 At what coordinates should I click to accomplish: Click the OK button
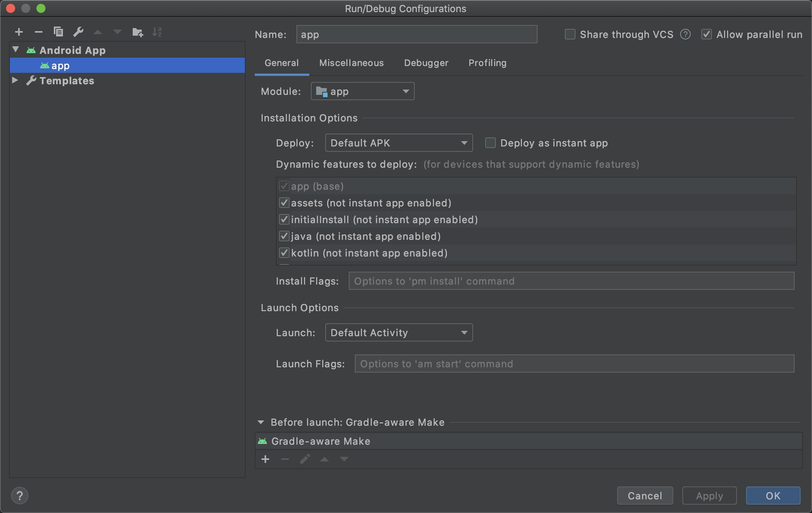tap(773, 496)
